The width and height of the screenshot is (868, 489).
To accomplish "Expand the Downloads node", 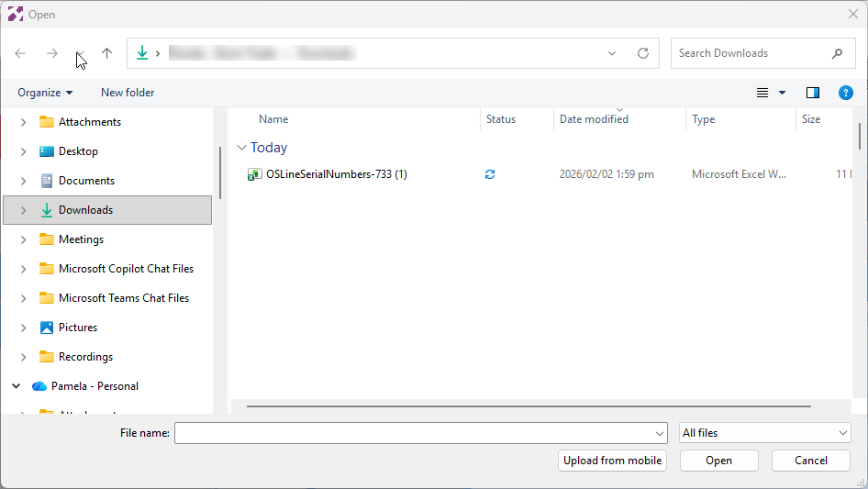I will [23, 210].
